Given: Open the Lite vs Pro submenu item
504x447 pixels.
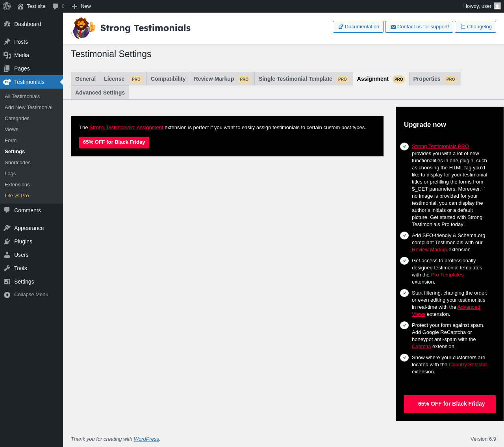Looking at the screenshot, I should tap(17, 196).
